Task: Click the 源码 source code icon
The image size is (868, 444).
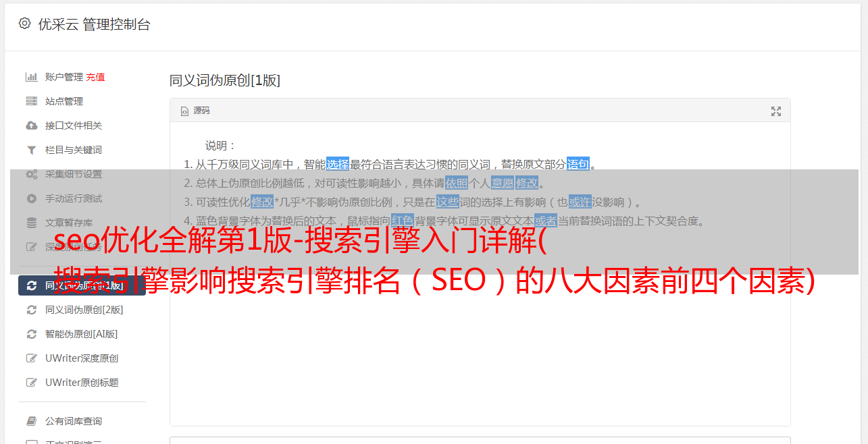Action: click(184, 111)
